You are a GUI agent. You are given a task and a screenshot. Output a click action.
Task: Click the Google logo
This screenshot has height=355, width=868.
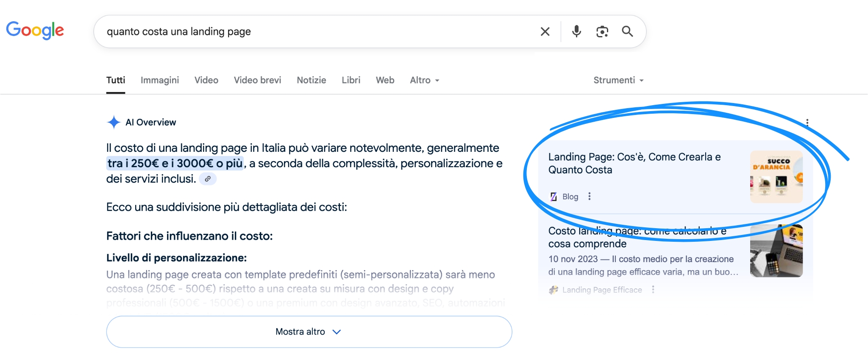click(35, 30)
